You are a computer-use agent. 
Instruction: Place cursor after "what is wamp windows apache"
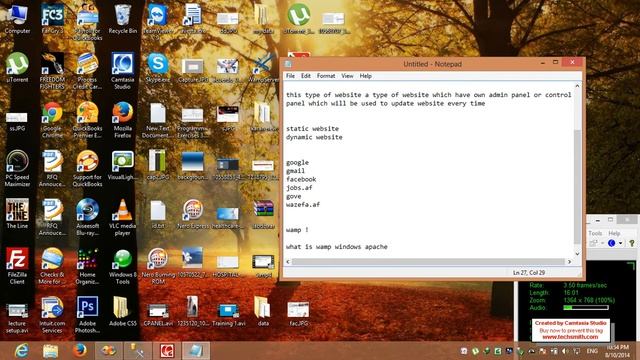[x=388, y=247]
